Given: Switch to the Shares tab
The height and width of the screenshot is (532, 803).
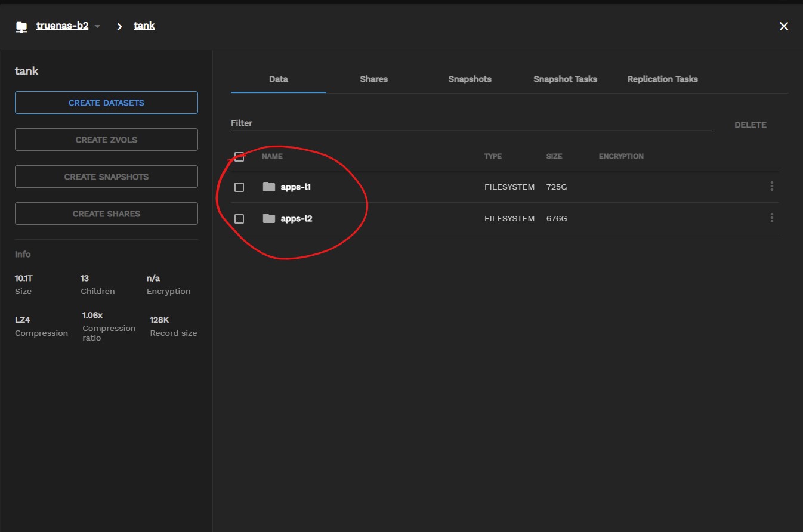Looking at the screenshot, I should 374,79.
